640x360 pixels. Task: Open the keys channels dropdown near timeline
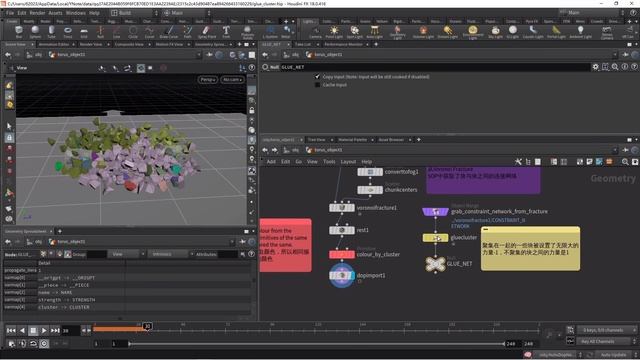[x=607, y=330]
